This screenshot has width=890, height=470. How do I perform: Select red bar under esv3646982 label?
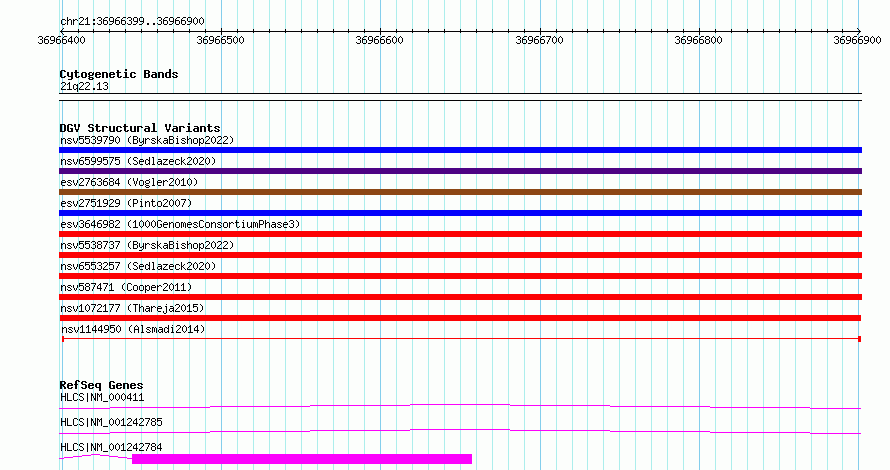[460, 234]
